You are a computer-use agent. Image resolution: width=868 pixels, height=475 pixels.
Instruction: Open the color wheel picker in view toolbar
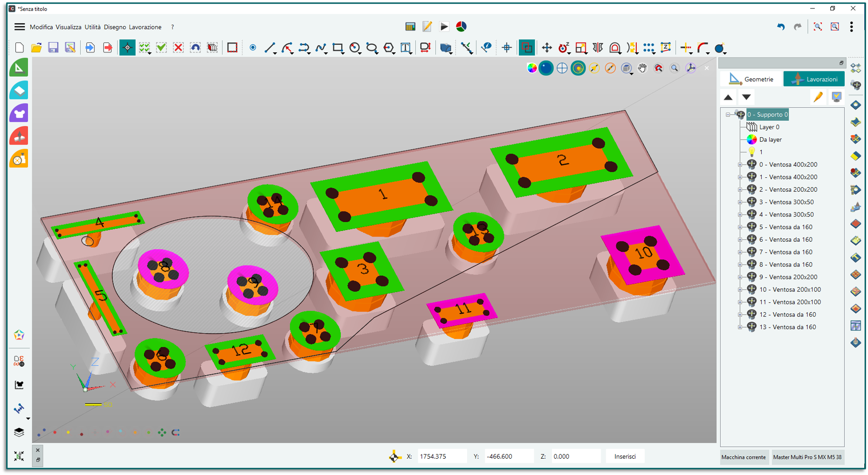pyautogui.click(x=531, y=68)
